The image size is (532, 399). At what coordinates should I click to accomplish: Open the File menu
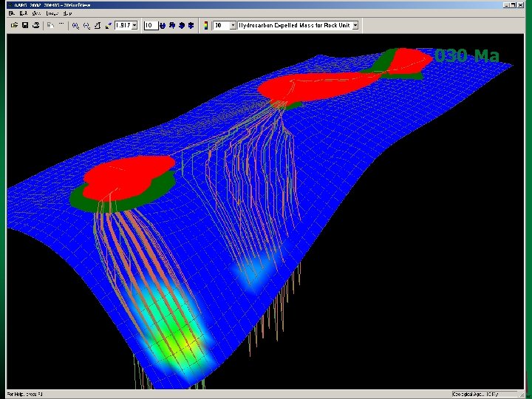tap(12, 13)
